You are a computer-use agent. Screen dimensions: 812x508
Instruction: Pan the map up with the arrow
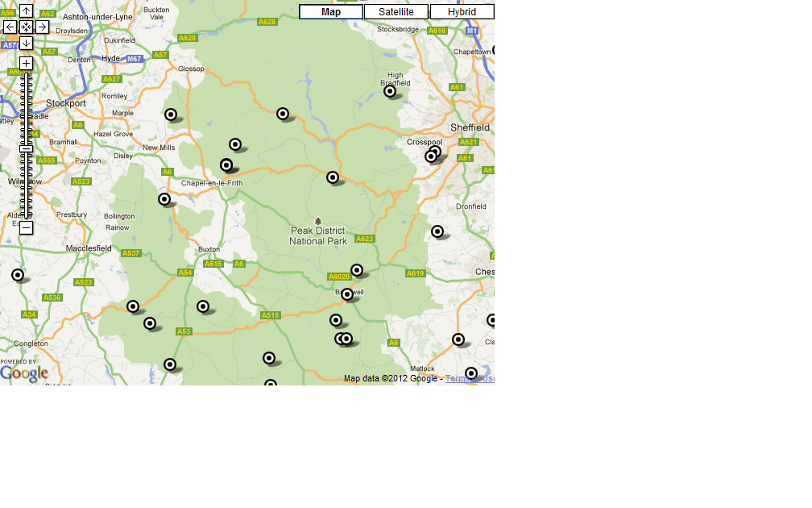click(x=26, y=11)
